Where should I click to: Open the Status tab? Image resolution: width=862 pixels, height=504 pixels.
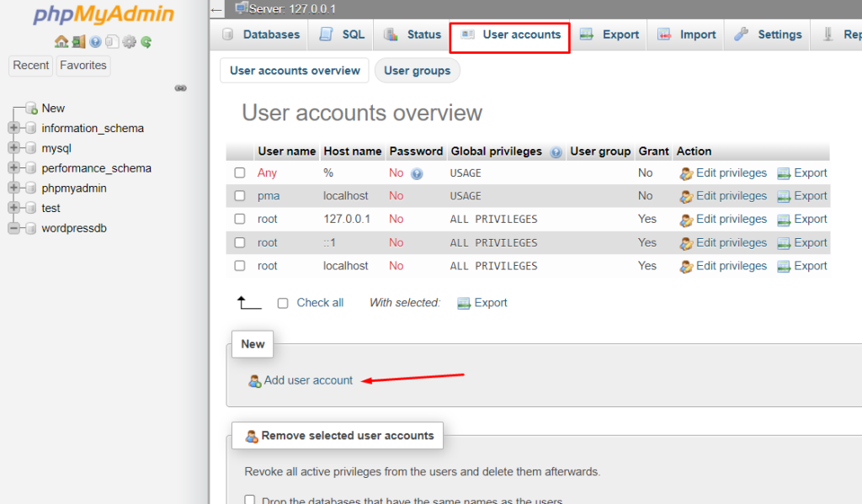coord(412,34)
